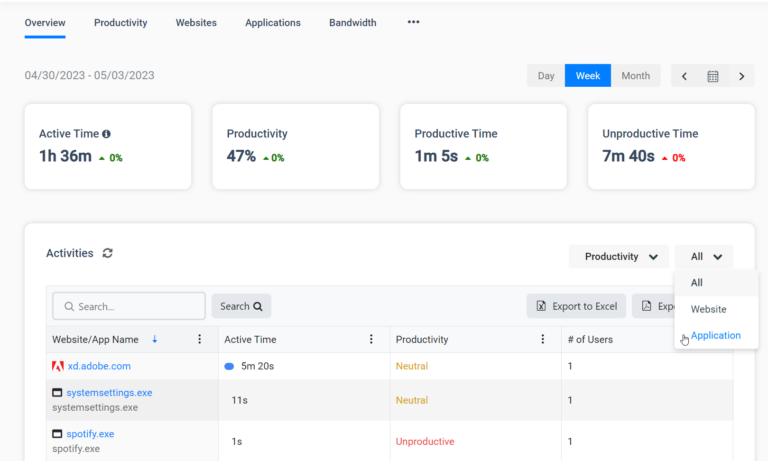
Task: Select the Week view
Action: 588,76
